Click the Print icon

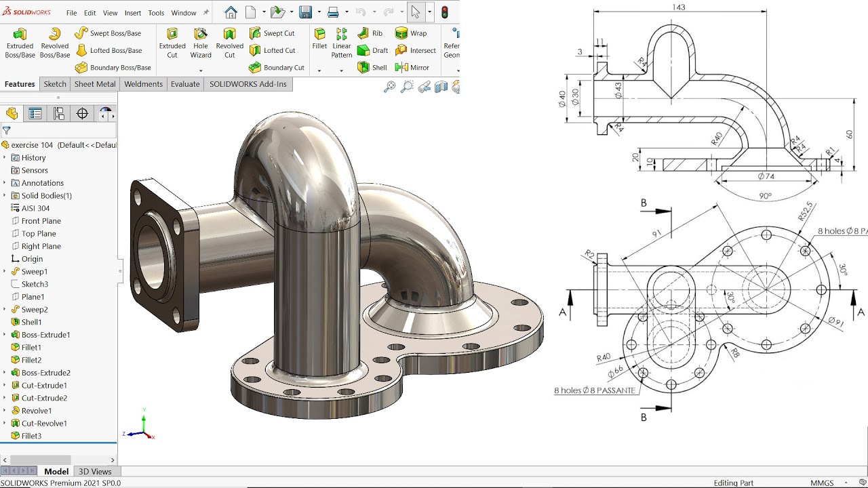[333, 12]
